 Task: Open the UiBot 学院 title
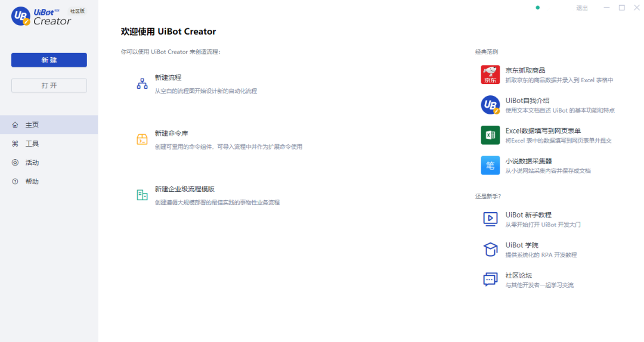[x=522, y=245]
